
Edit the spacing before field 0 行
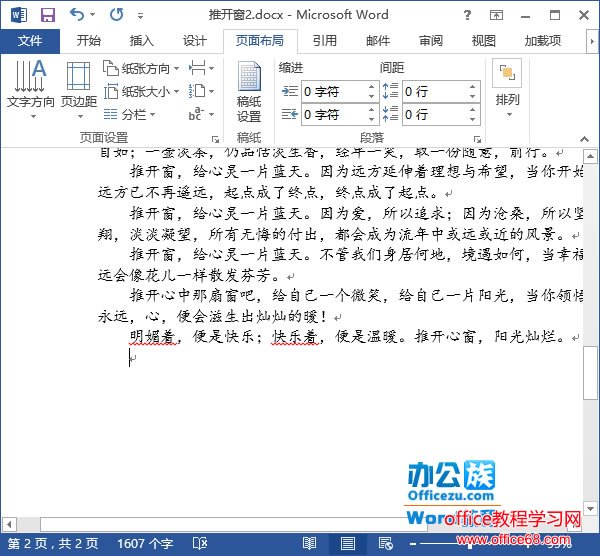tap(435, 91)
